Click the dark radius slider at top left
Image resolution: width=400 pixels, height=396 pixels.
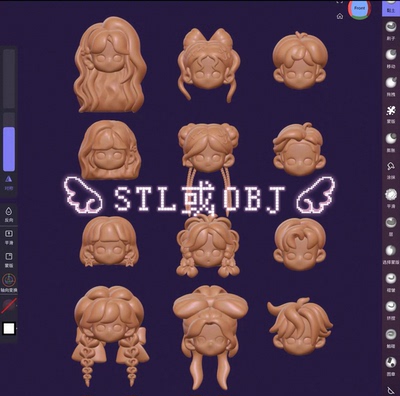pyautogui.click(x=9, y=79)
